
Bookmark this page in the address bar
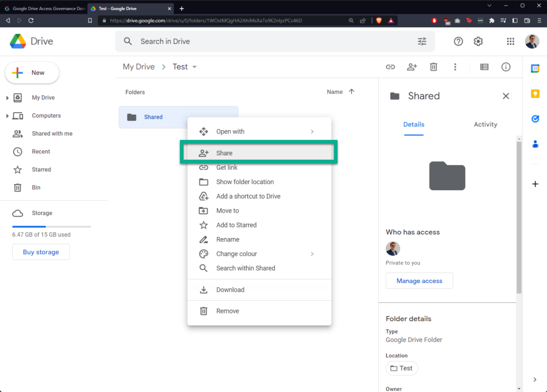pos(90,21)
